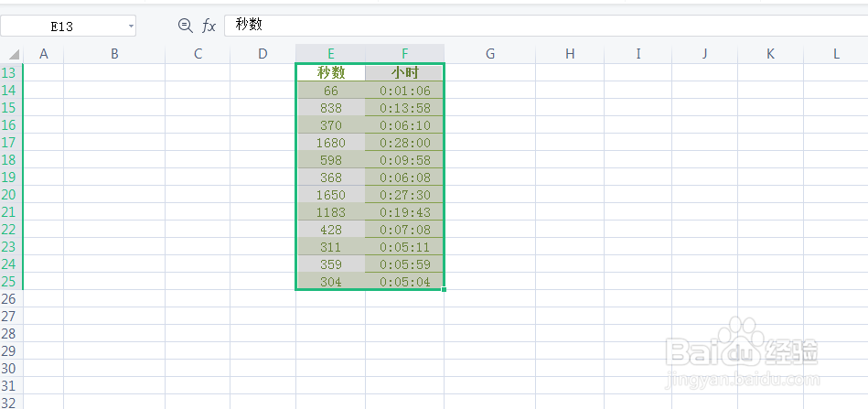Select row 20 header
Viewport: 868px width, 409px height.
coord(11,194)
